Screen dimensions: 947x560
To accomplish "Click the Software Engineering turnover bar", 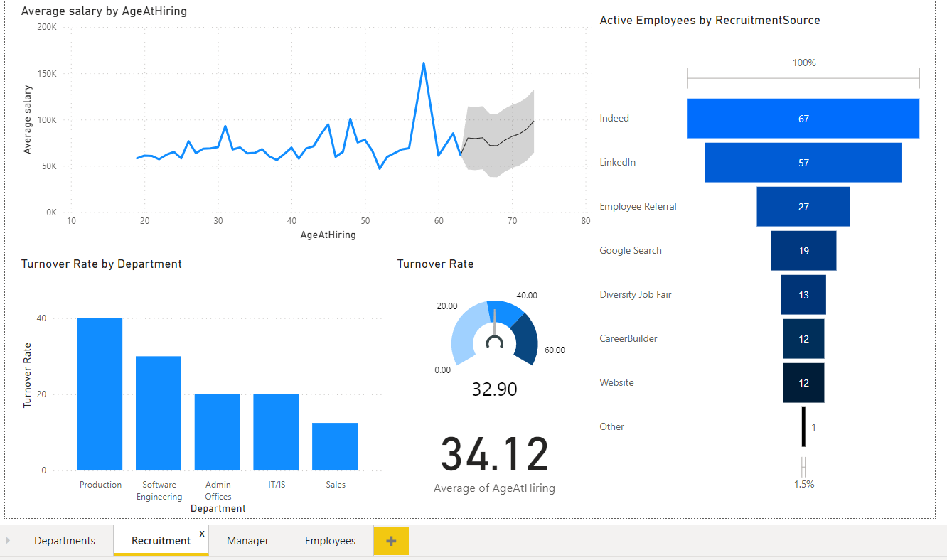I will click(x=159, y=414).
